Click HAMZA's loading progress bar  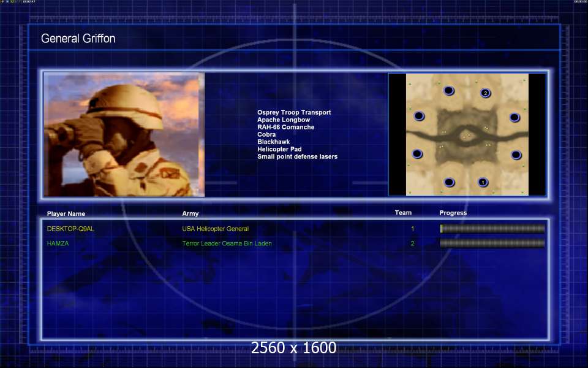click(x=492, y=243)
